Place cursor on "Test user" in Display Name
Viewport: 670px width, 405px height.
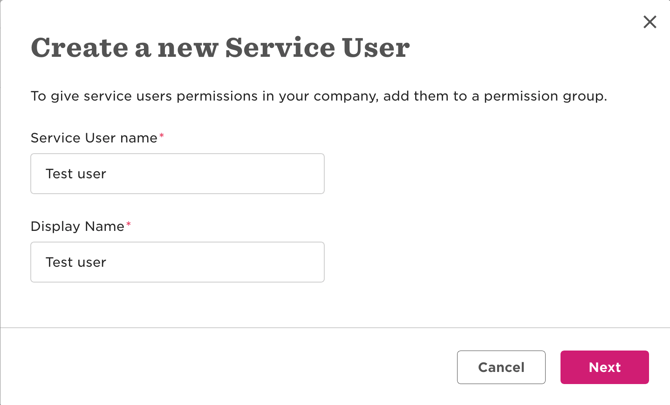click(76, 262)
